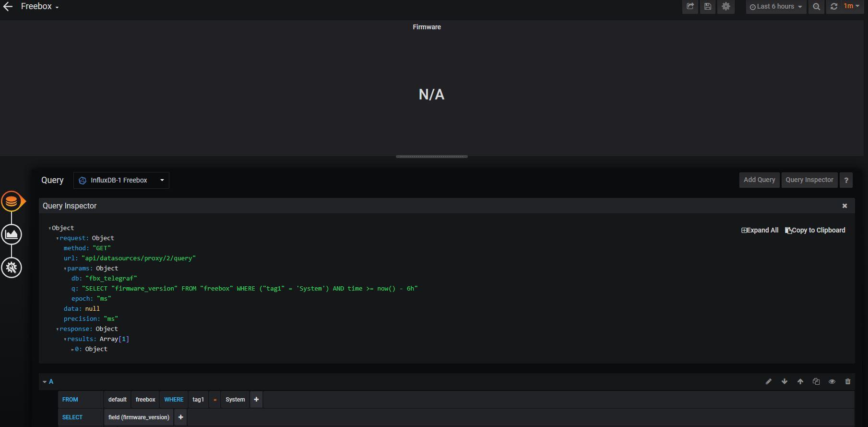
Task: Click the Add Query button
Action: pyautogui.click(x=759, y=180)
